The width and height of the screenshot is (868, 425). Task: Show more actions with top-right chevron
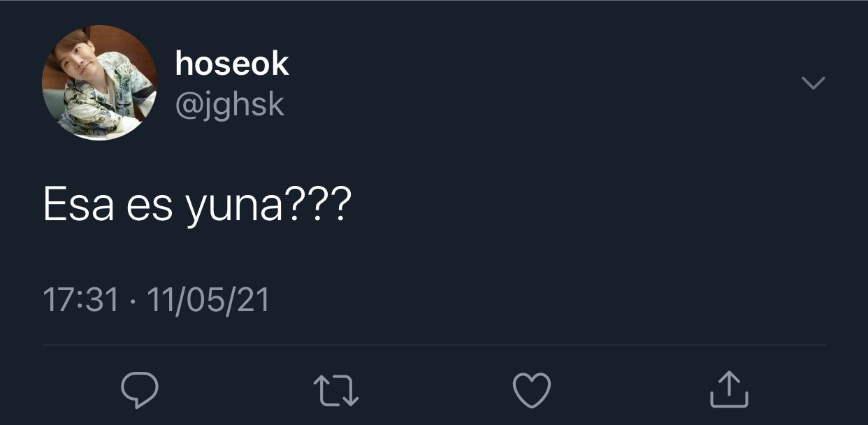(x=813, y=82)
